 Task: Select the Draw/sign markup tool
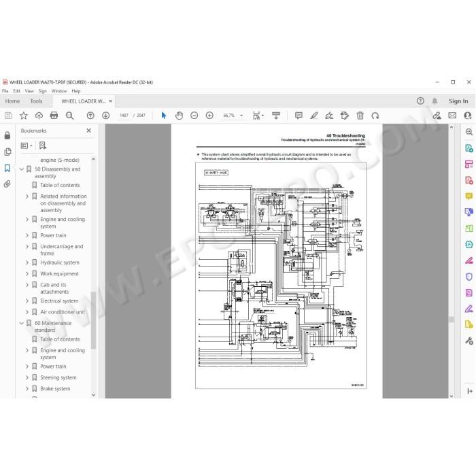tap(329, 116)
